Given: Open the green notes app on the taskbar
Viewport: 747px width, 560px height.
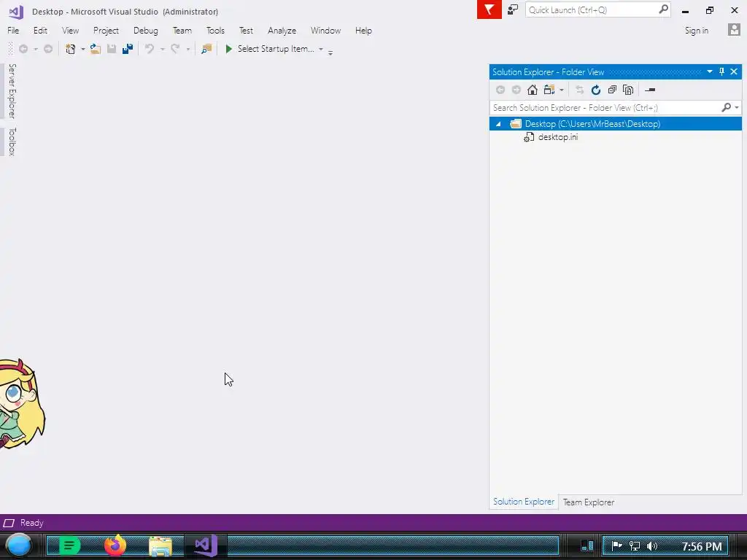Looking at the screenshot, I should click(x=69, y=545).
